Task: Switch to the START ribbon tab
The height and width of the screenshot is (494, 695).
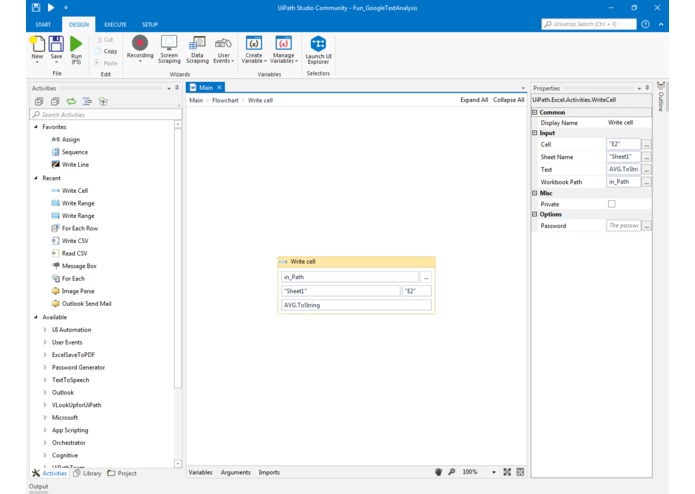Action: [x=43, y=24]
